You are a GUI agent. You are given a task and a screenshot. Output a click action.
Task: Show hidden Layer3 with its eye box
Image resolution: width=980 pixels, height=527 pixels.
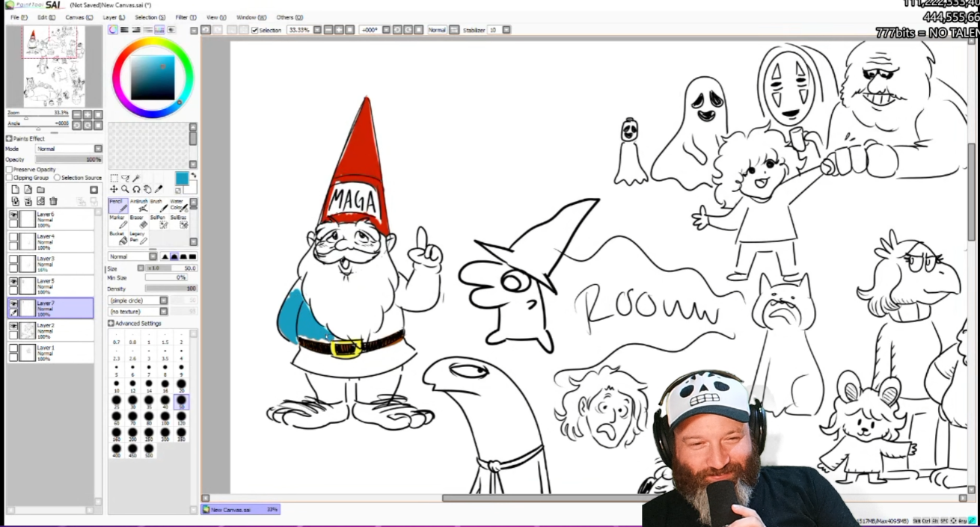(x=13, y=259)
